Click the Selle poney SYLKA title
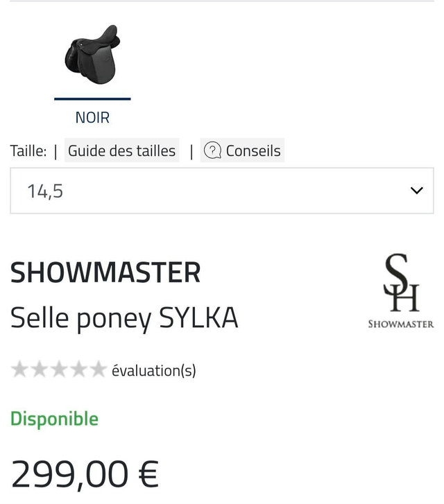Screen dimensions: 444x504 pos(124,318)
